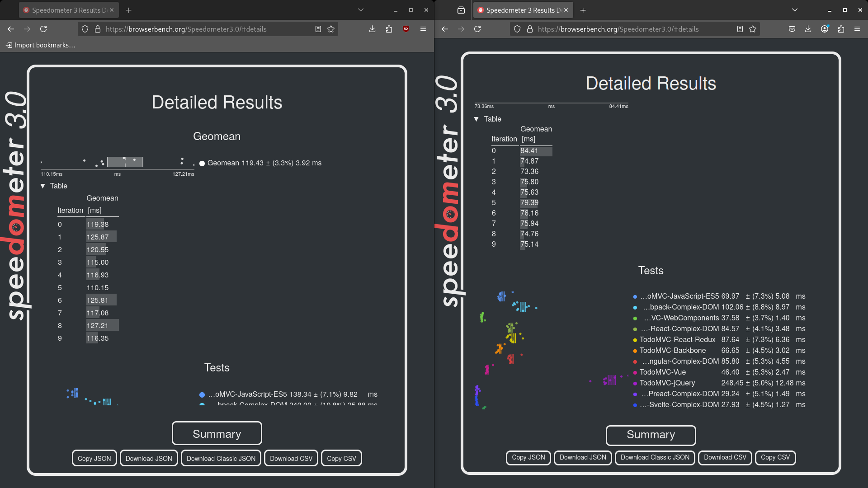Viewport: 868px width, 488px height.
Task: Click Summary button in left window
Action: [217, 434]
